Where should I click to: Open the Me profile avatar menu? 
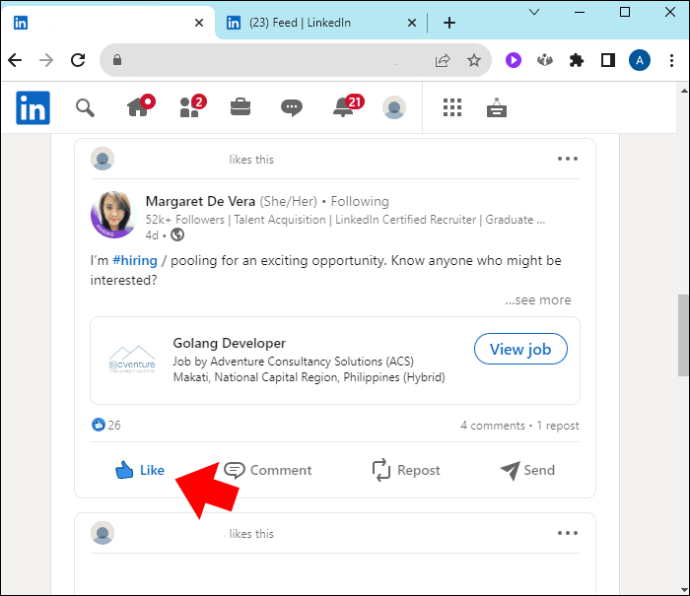pos(394,107)
